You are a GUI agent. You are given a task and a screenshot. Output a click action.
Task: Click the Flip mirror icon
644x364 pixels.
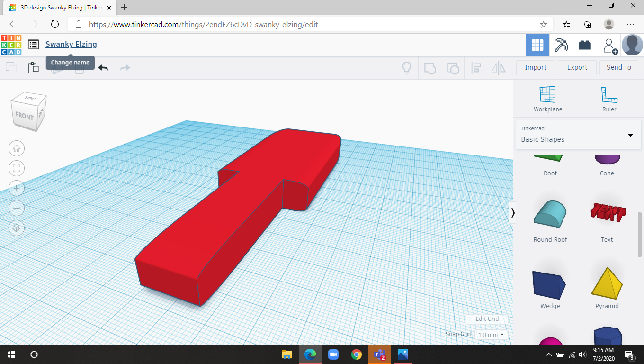click(x=499, y=68)
